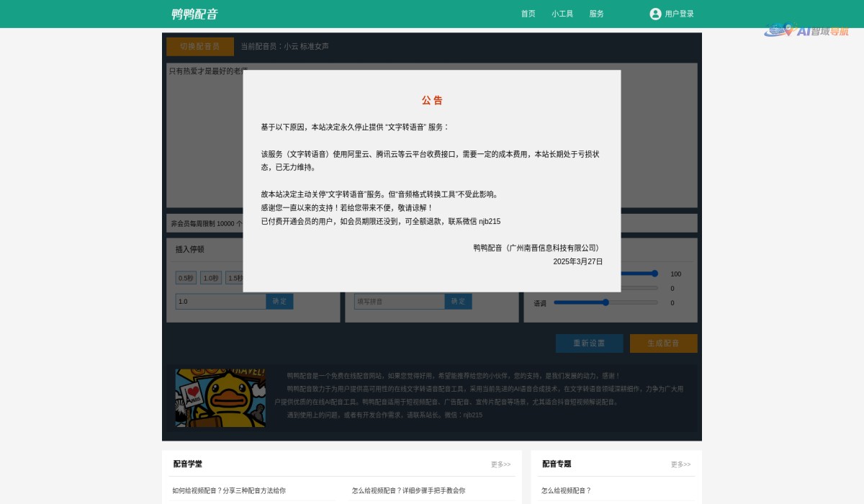The width and height of the screenshot is (864, 504).
Task: Confirm the pause value with 确定
Action: [279, 301]
